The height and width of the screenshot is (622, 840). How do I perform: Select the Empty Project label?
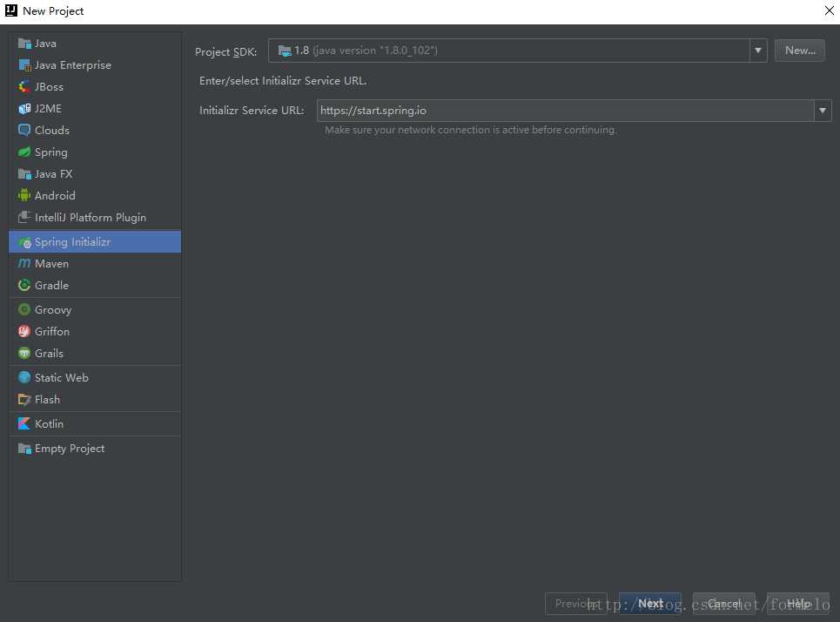[x=70, y=449]
